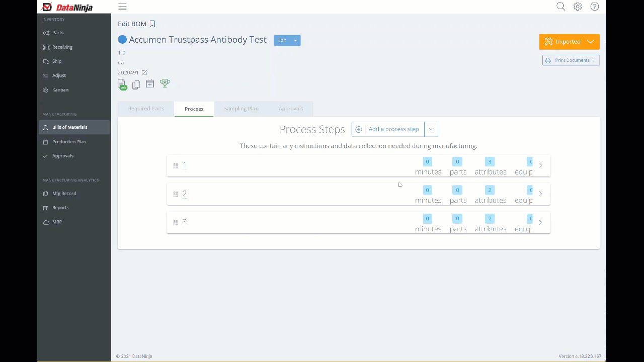The image size is (644, 362).
Task: Click the step number 2 label
Action: point(184,194)
